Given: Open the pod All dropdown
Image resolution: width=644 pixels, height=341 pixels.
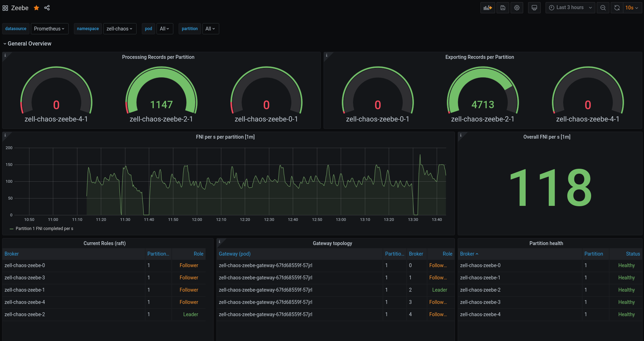Looking at the screenshot, I should click(165, 29).
